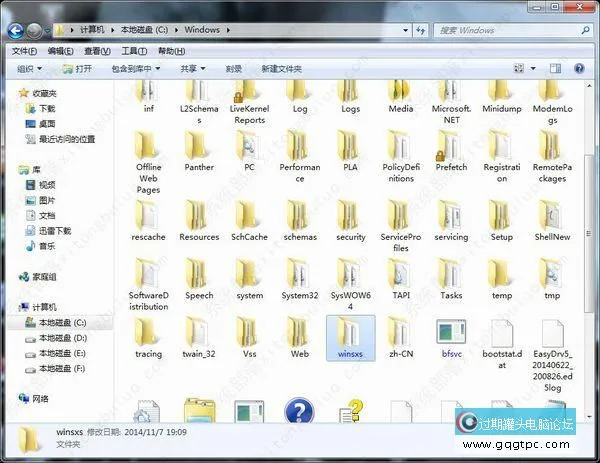Select the System32 folder icon
The height and width of the screenshot is (463, 600).
299,275
